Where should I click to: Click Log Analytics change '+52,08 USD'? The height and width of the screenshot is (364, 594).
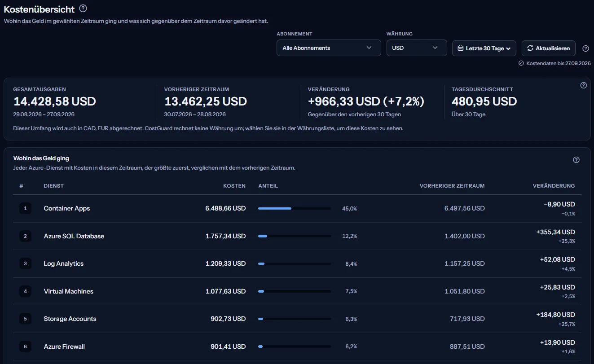558,259
